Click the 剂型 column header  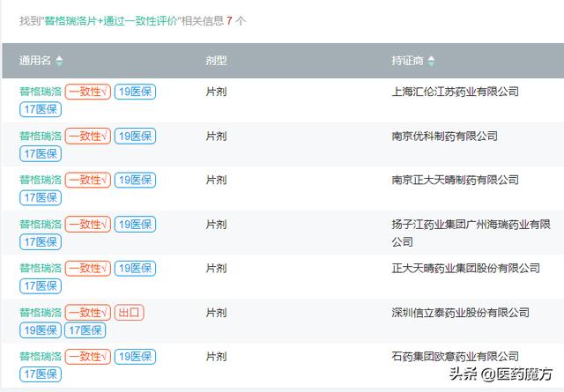point(216,61)
